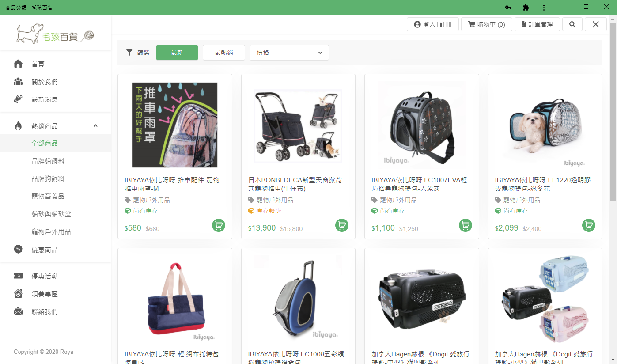Collapse the 熱銷商品 menu chevron
Image resolution: width=617 pixels, height=364 pixels.
coord(95,126)
